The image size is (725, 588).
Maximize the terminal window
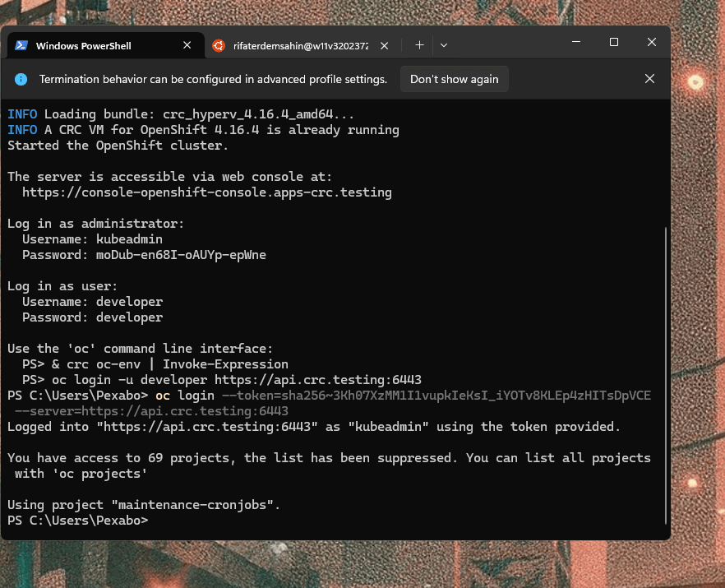click(x=614, y=42)
